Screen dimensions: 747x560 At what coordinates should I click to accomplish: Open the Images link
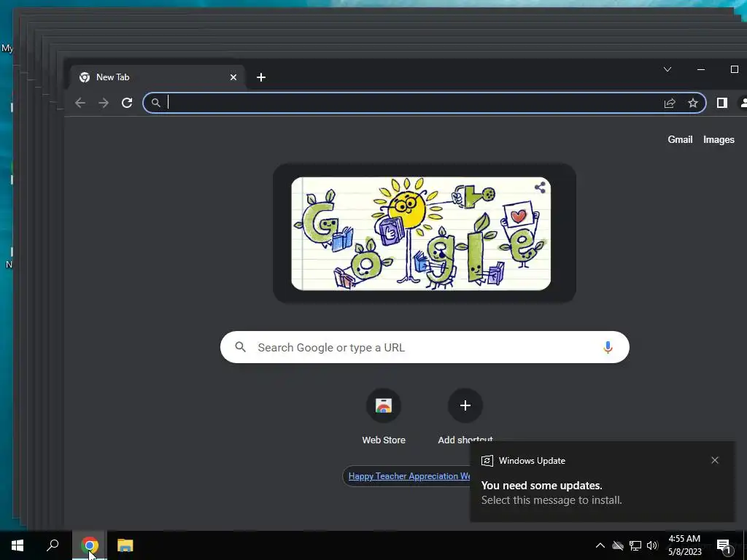click(719, 139)
